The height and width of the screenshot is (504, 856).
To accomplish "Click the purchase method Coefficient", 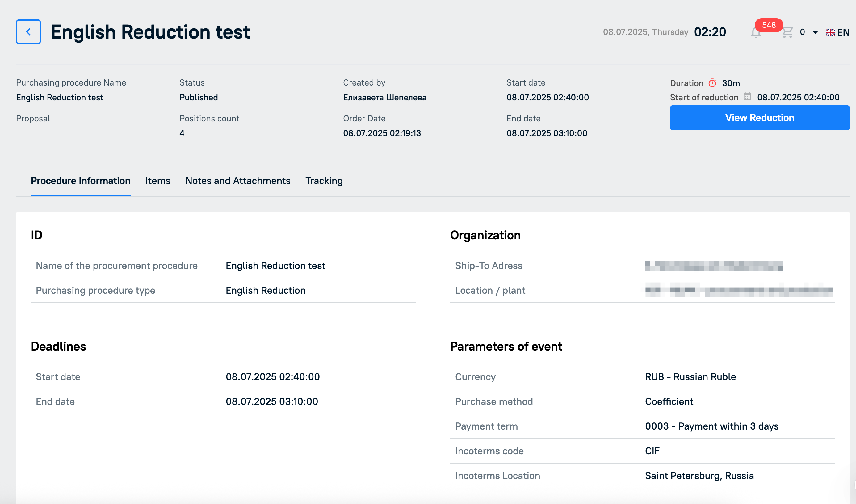I will point(669,401).
